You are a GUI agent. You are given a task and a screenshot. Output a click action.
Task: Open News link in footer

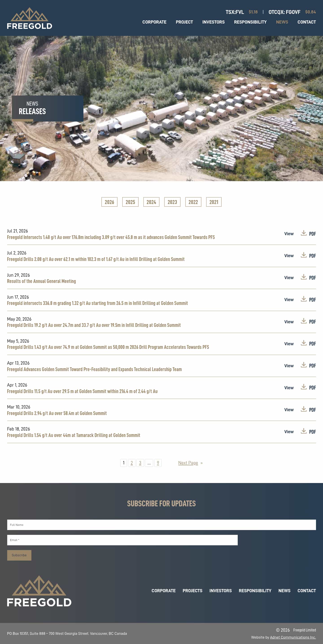click(284, 590)
